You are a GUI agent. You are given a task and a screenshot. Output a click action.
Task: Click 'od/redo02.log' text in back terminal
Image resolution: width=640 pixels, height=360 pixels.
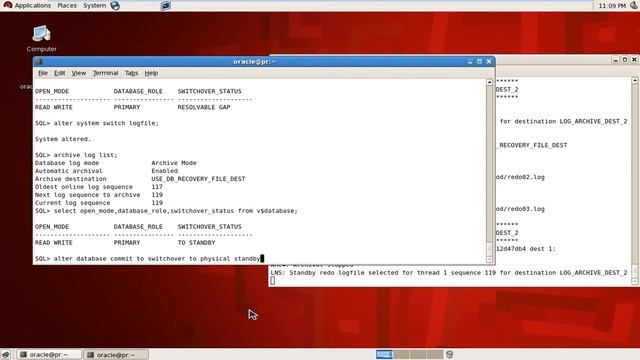520,177
